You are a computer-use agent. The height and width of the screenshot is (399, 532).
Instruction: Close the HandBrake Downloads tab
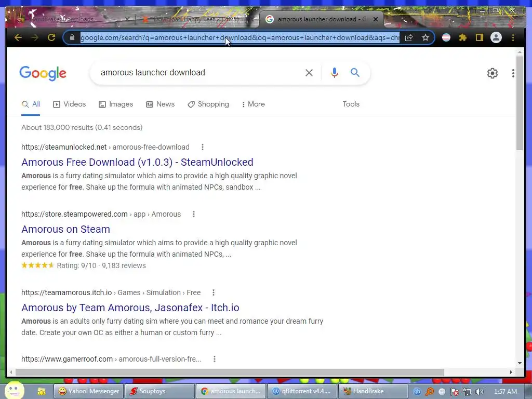pyautogui.click(x=127, y=19)
